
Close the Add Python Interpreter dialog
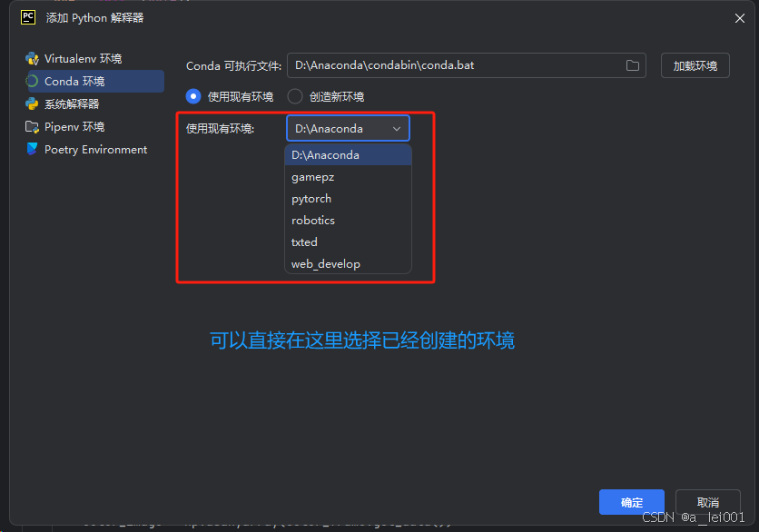739,18
